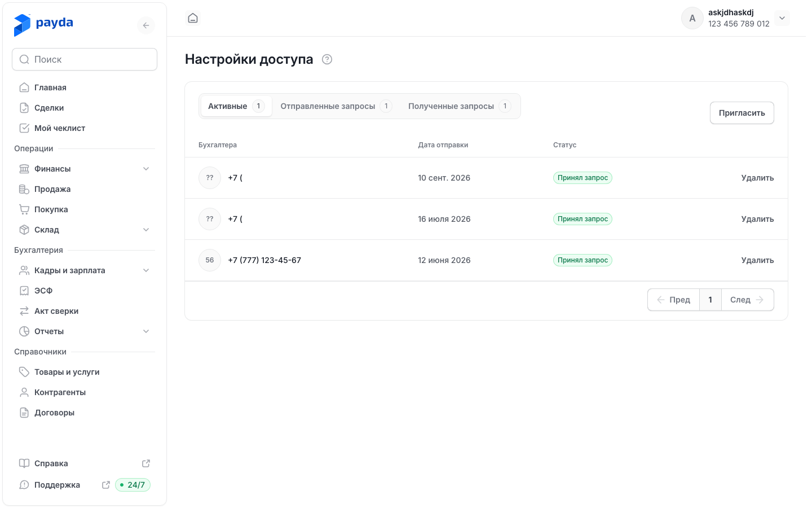This screenshot has height=508, width=812.
Task: Switch to the Активные tab
Action: click(x=236, y=106)
